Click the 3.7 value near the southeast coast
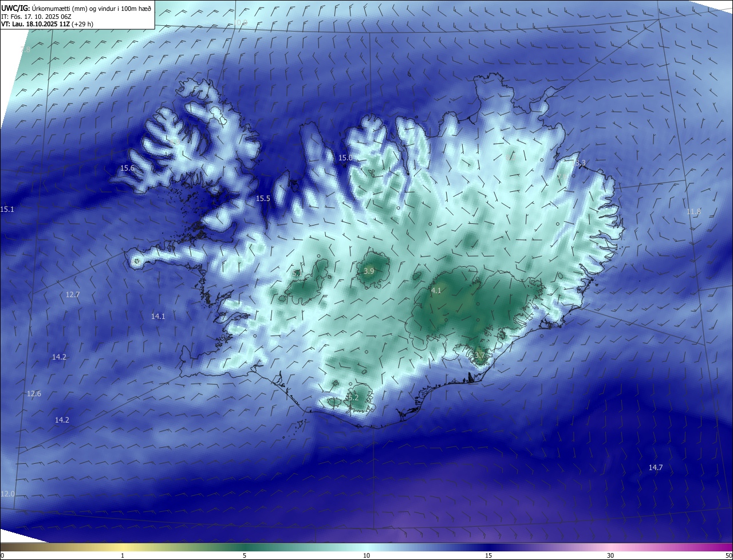The height and width of the screenshot is (560, 733). tap(480, 355)
